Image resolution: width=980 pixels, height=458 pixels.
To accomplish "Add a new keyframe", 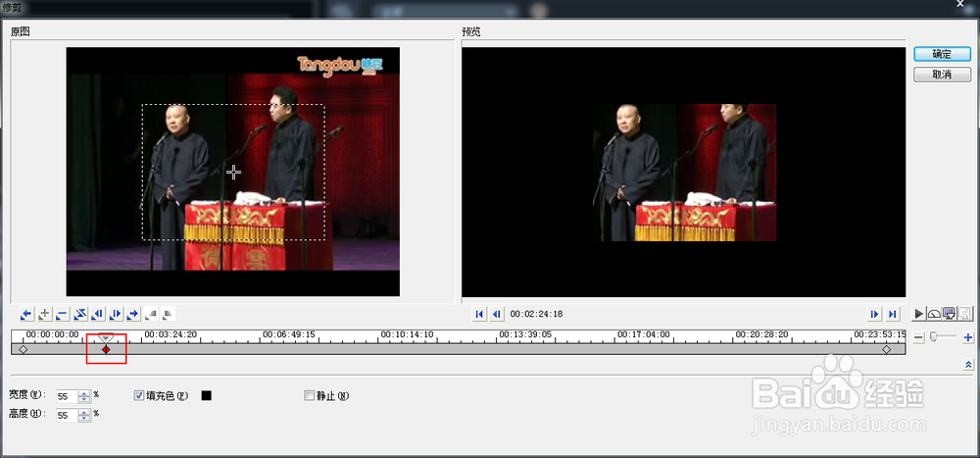I will [x=44, y=314].
